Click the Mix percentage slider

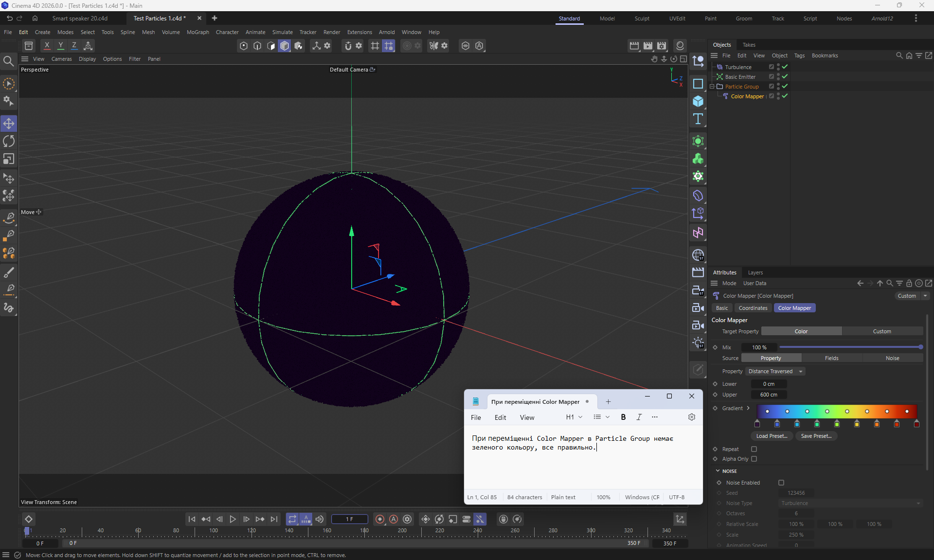coord(850,347)
